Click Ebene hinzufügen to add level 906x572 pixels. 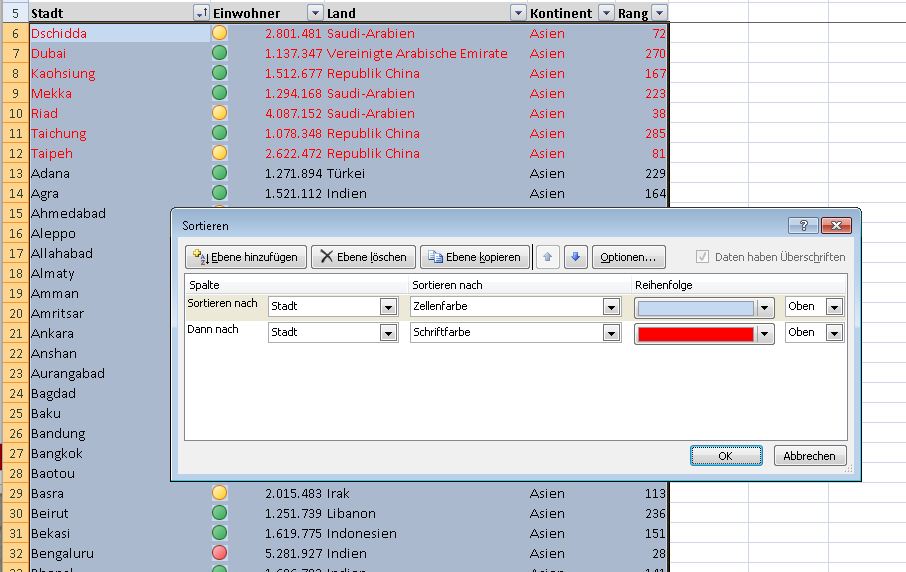pos(245,257)
